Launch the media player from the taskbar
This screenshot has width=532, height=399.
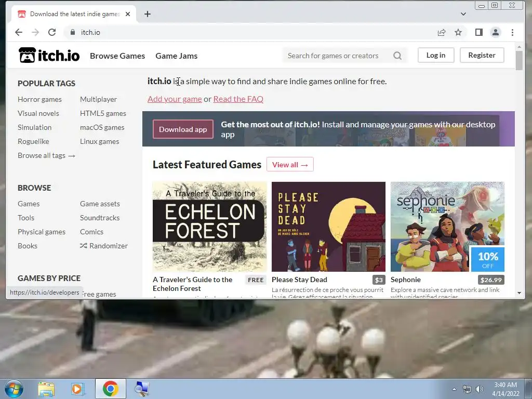pos(77,389)
